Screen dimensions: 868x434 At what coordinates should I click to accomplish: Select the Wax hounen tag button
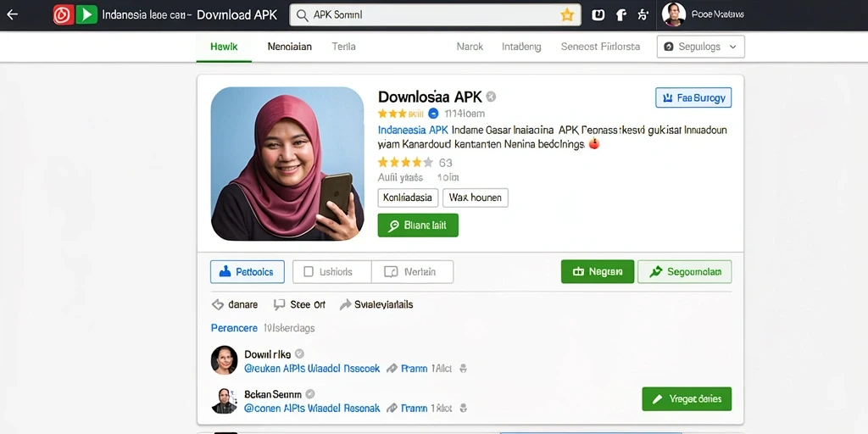click(475, 197)
